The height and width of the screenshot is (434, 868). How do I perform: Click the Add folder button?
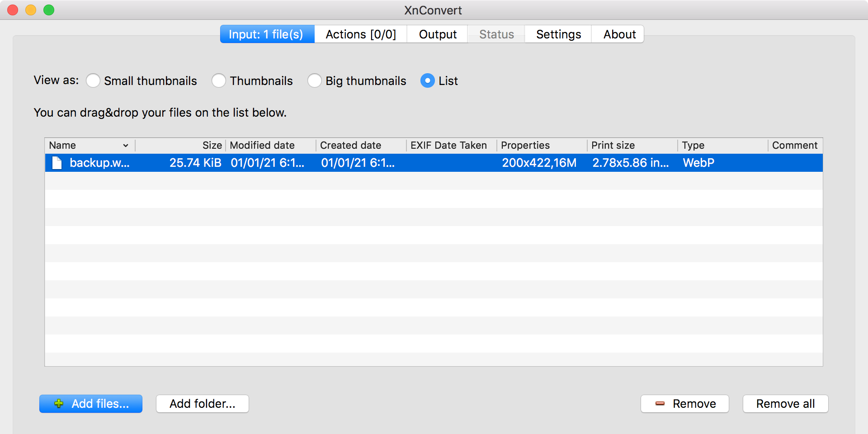(202, 404)
